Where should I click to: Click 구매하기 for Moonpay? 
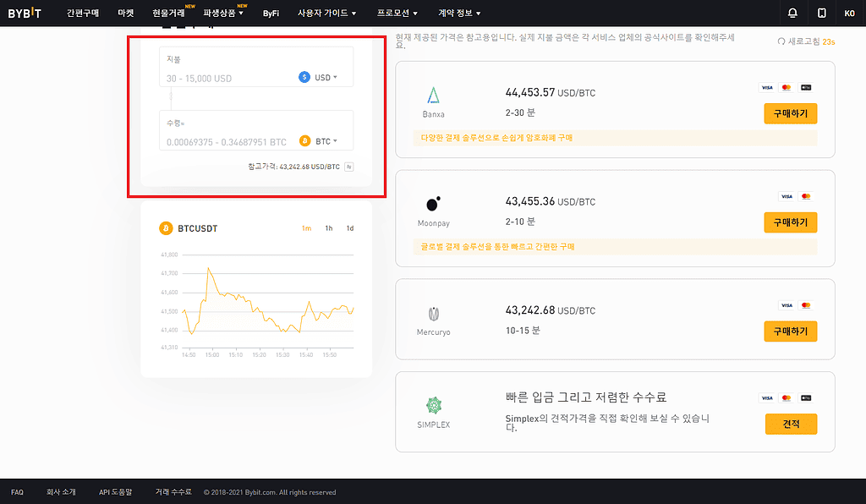pyautogui.click(x=791, y=222)
